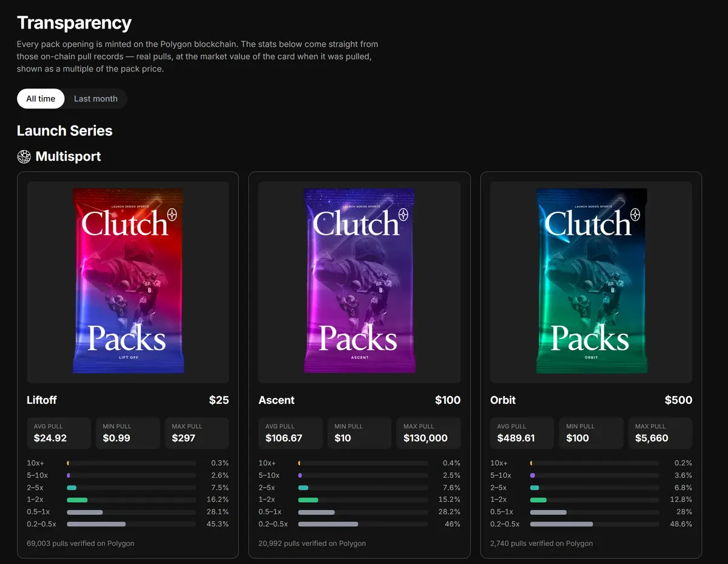
Task: Click Liftoff avg pull $24.92 box
Action: [x=59, y=433]
